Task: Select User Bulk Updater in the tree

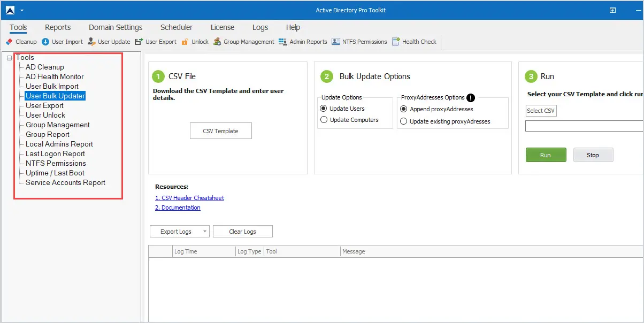Action: tap(55, 96)
